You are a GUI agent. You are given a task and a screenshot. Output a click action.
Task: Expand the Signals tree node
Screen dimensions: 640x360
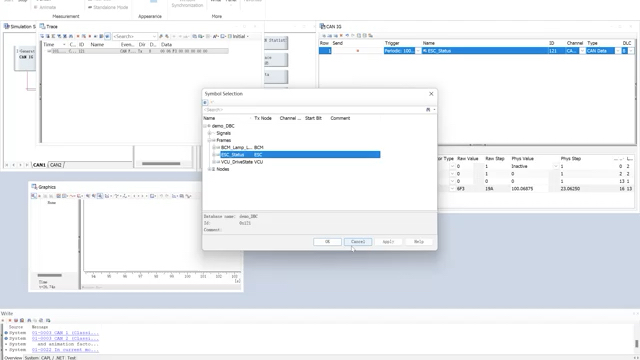(209, 133)
